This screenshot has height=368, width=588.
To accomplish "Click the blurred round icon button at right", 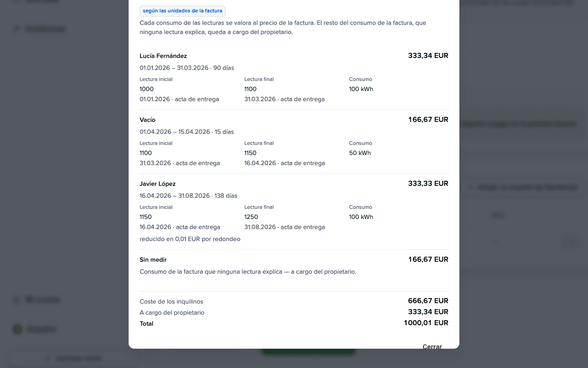I will click(571, 242).
